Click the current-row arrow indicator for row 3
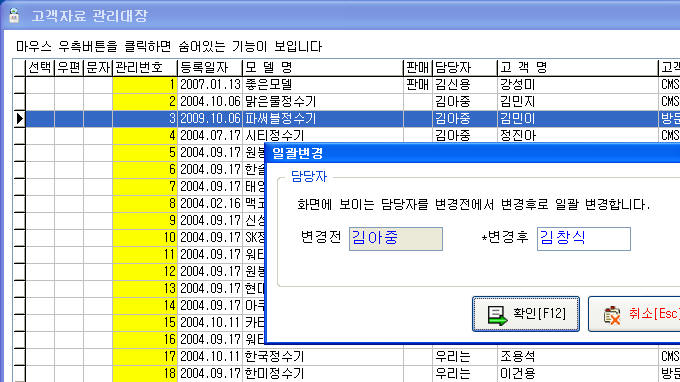Screen dimensions: 680x382 coord(19,118)
